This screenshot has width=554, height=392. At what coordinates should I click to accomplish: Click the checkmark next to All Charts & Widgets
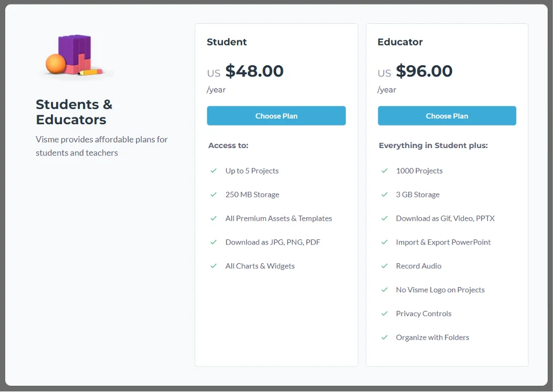213,266
